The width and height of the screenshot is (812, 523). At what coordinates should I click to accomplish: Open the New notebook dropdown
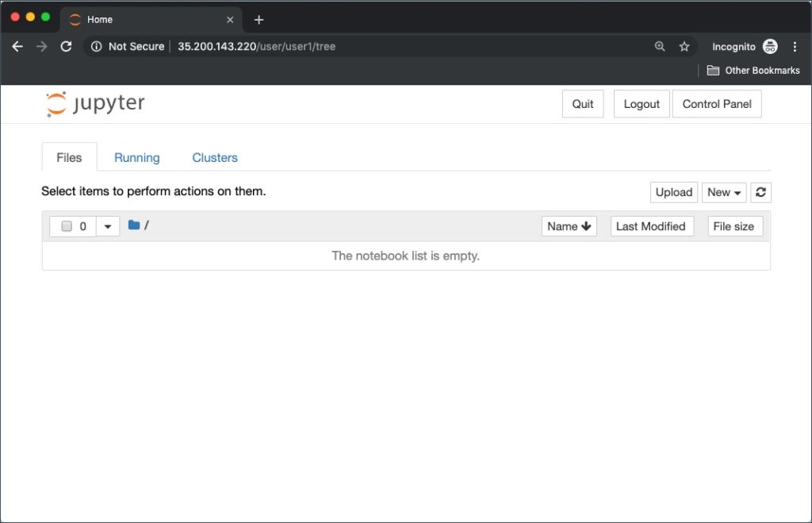(723, 192)
